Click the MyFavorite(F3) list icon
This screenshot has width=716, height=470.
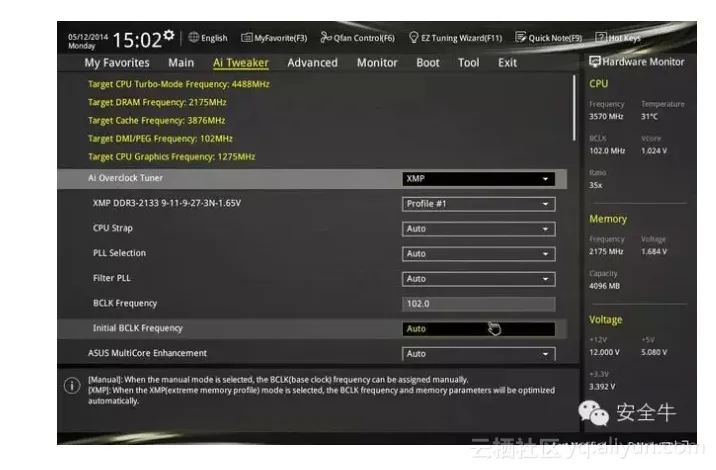tap(247, 37)
